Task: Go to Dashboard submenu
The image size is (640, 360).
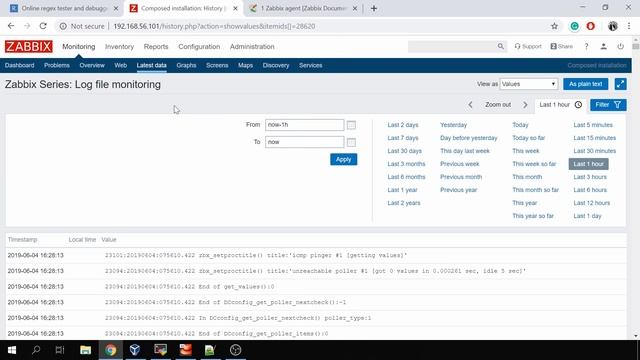Action: pyautogui.click(x=20, y=65)
